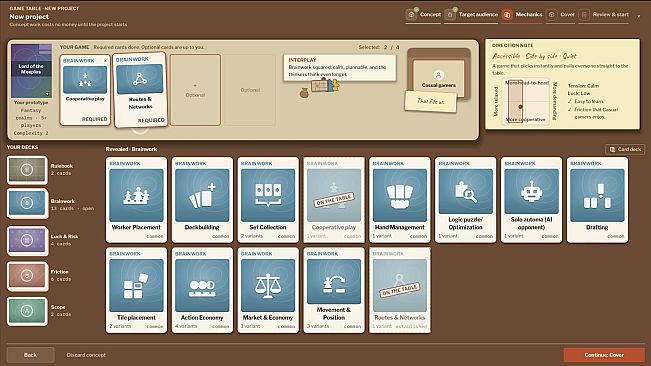651x366 pixels.
Task: Click the Cover step icon
Action: (551, 15)
